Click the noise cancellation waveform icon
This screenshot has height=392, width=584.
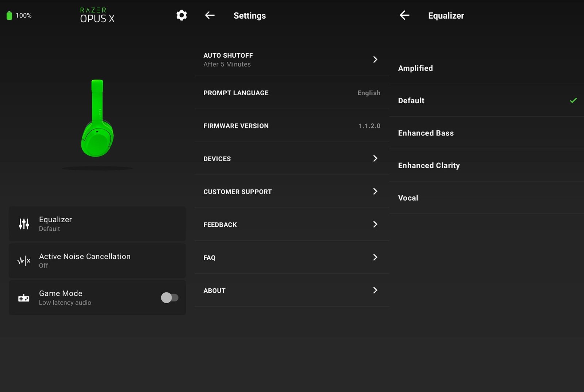(x=24, y=261)
